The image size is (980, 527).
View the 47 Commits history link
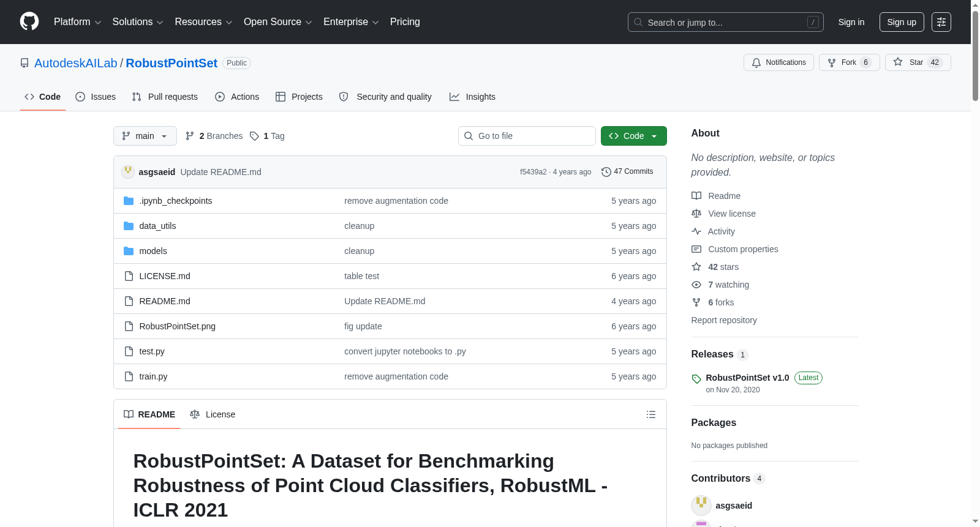(x=627, y=171)
